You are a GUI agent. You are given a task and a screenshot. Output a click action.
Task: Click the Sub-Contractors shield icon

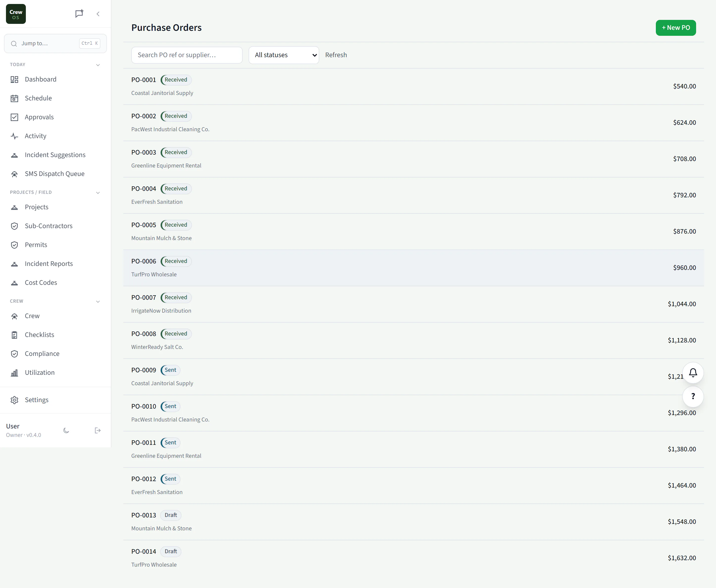click(x=14, y=226)
